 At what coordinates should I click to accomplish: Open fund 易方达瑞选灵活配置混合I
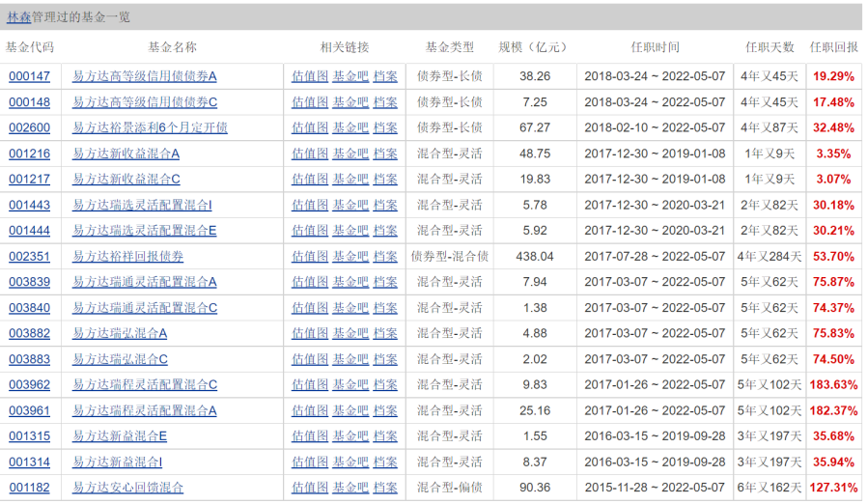[142, 206]
